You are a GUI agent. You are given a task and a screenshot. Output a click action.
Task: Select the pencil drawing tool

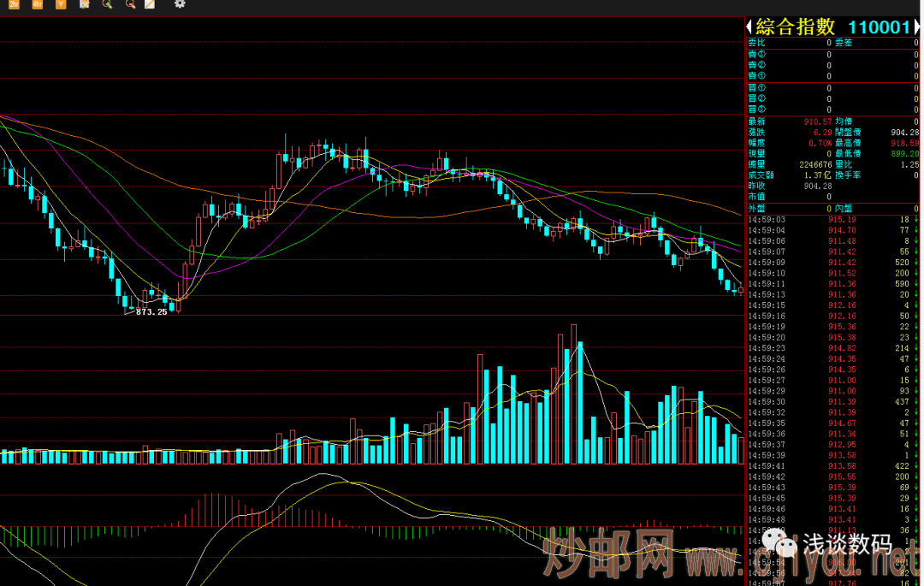click(x=151, y=4)
